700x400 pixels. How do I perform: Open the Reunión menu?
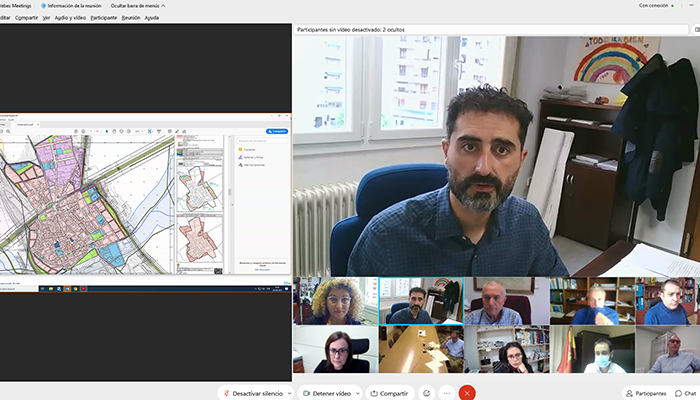(130, 18)
